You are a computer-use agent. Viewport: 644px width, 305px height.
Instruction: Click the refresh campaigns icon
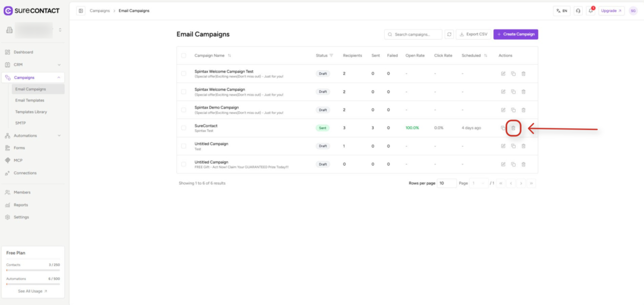(449, 34)
